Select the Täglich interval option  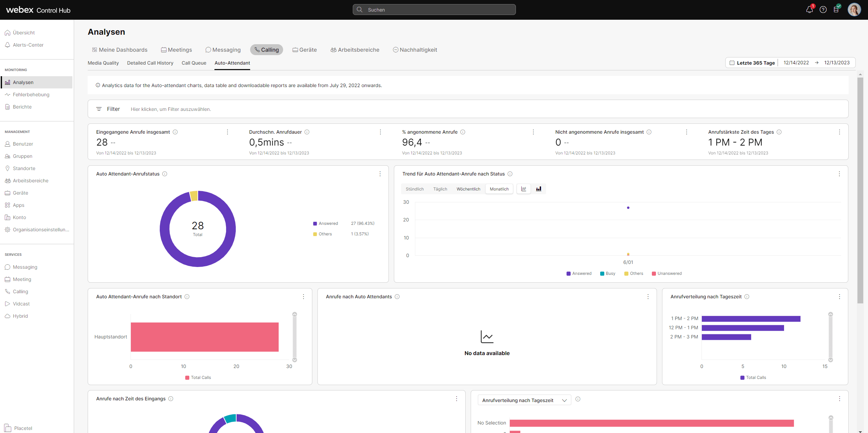pyautogui.click(x=440, y=189)
